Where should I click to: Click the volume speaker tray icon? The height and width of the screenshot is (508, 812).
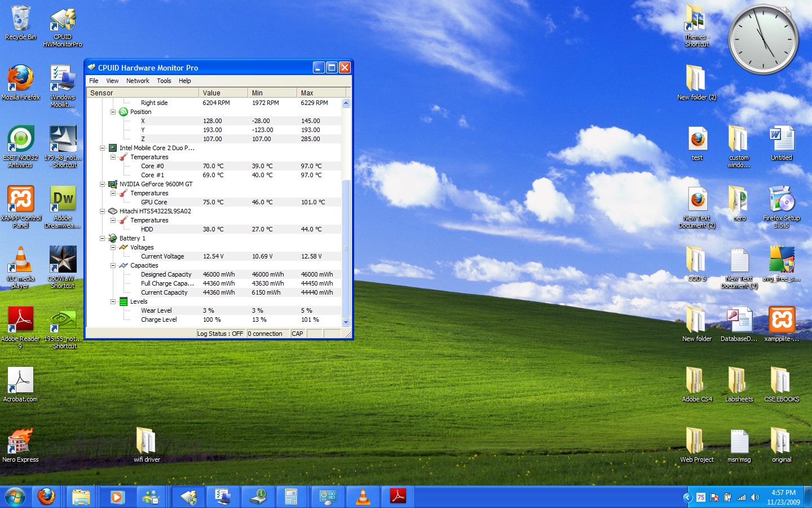coord(755,497)
